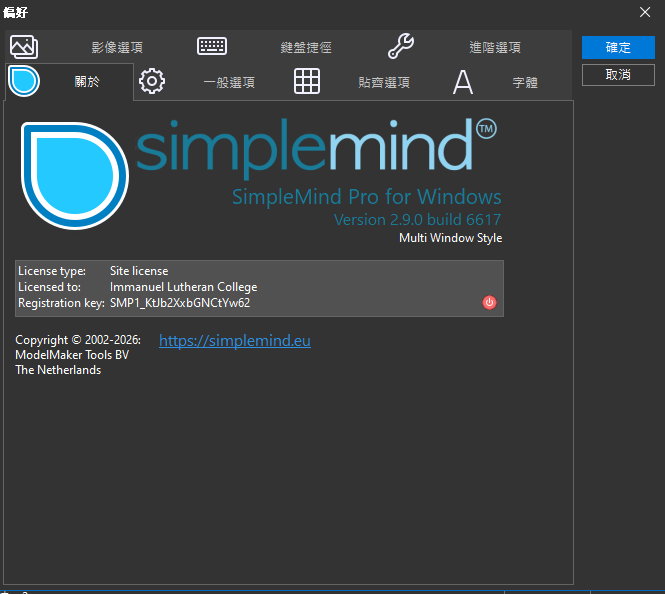Click the keyboard shortcuts keyboard icon
Screen dimensions: 665x594
point(211,46)
